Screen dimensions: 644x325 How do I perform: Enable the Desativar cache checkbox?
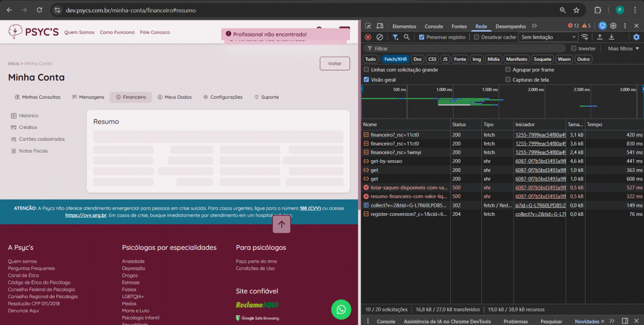coord(476,37)
